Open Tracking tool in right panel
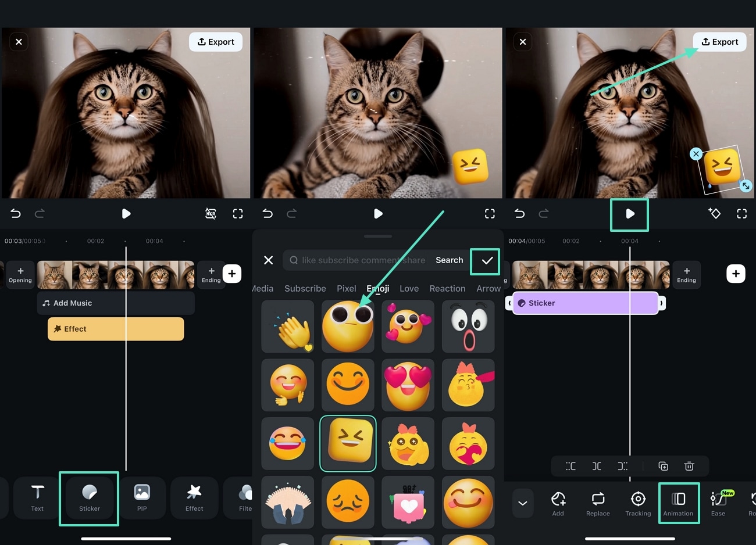The image size is (756, 545). [638, 503]
